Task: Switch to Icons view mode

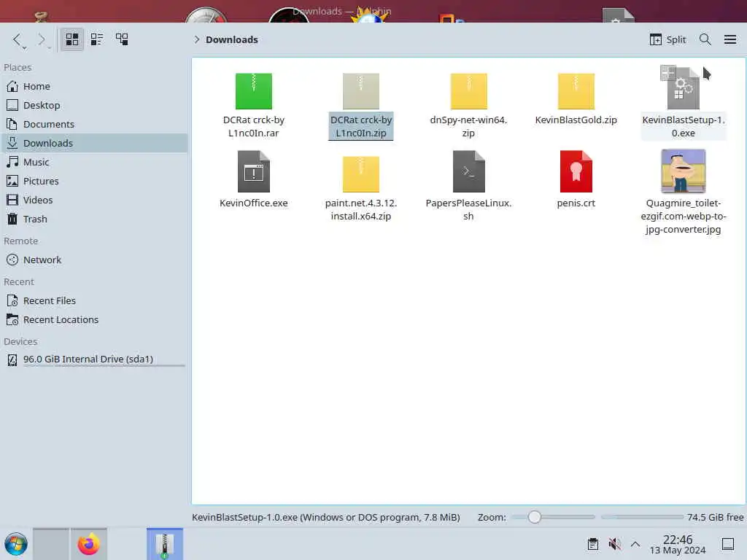Action: pos(72,39)
